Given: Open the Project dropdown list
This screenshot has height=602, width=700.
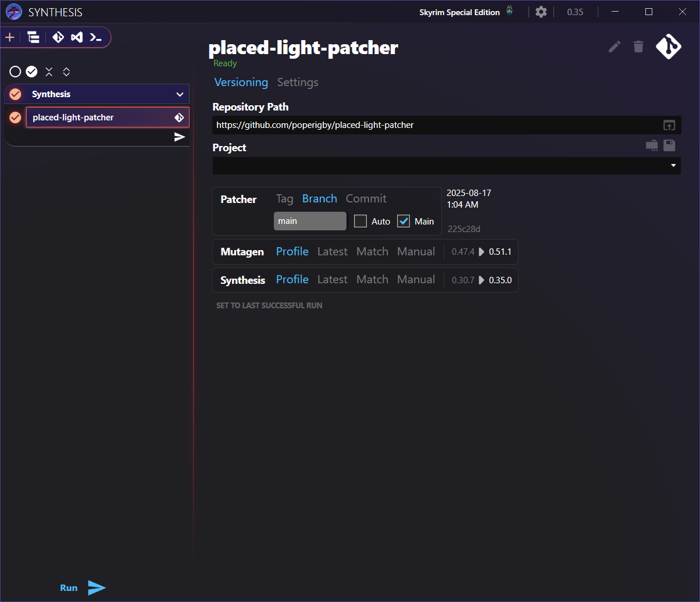Looking at the screenshot, I should (673, 166).
